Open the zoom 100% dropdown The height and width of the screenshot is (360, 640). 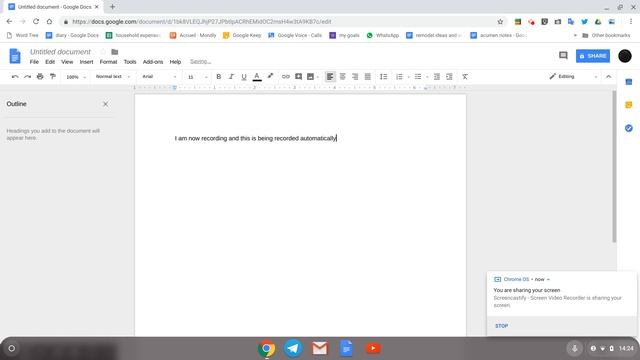click(76, 77)
